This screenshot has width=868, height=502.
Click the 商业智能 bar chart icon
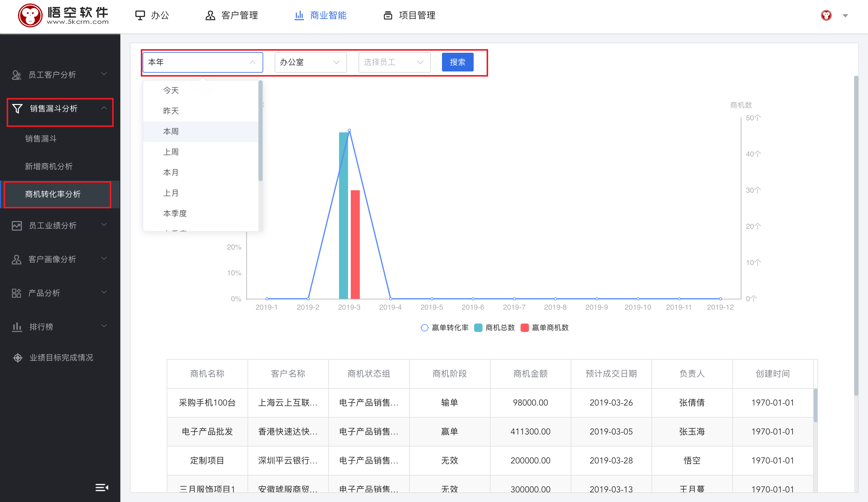tap(299, 15)
